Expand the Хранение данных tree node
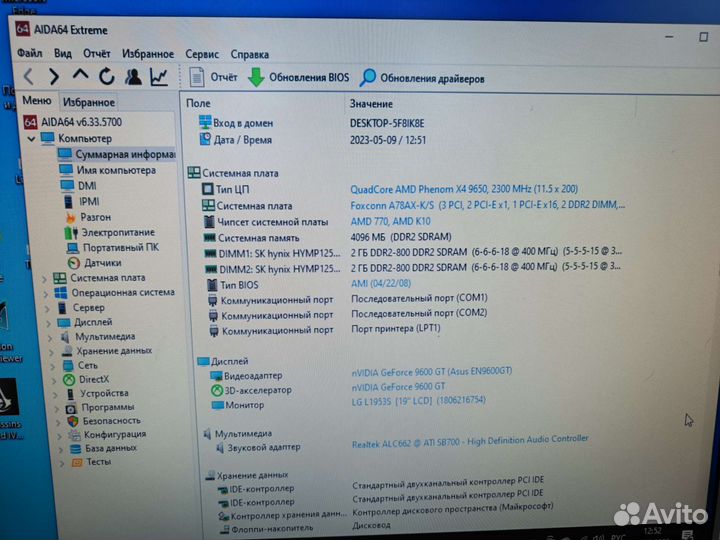 pos(51,351)
